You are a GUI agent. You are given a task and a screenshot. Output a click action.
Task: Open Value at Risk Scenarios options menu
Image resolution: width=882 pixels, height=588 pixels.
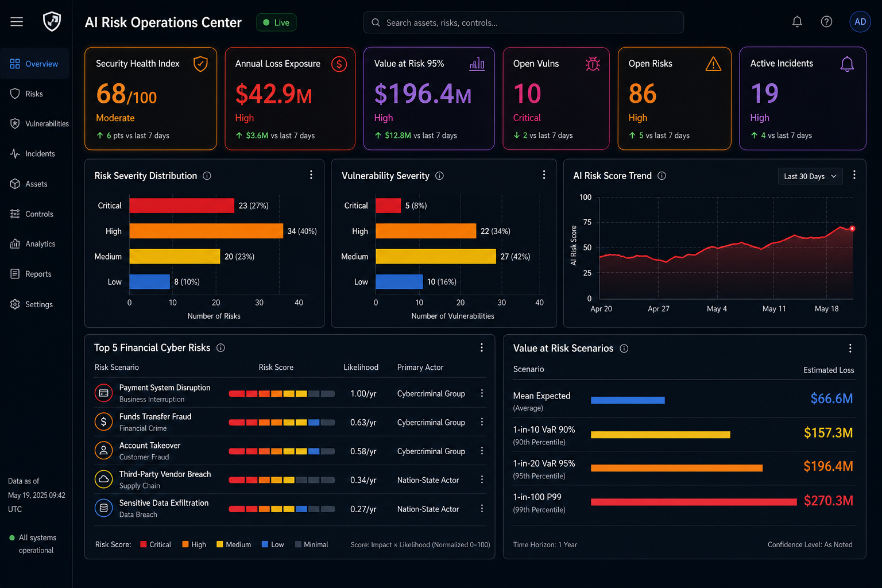850,349
